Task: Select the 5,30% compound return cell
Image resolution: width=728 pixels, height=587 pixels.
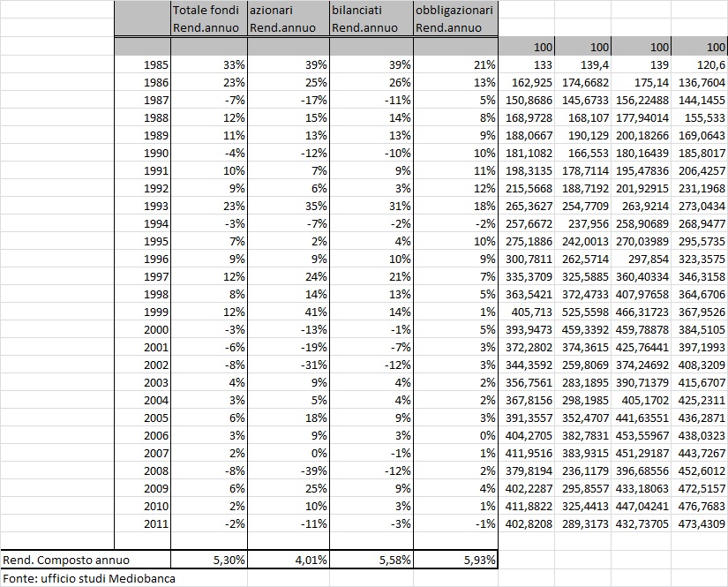Action: coord(207,560)
